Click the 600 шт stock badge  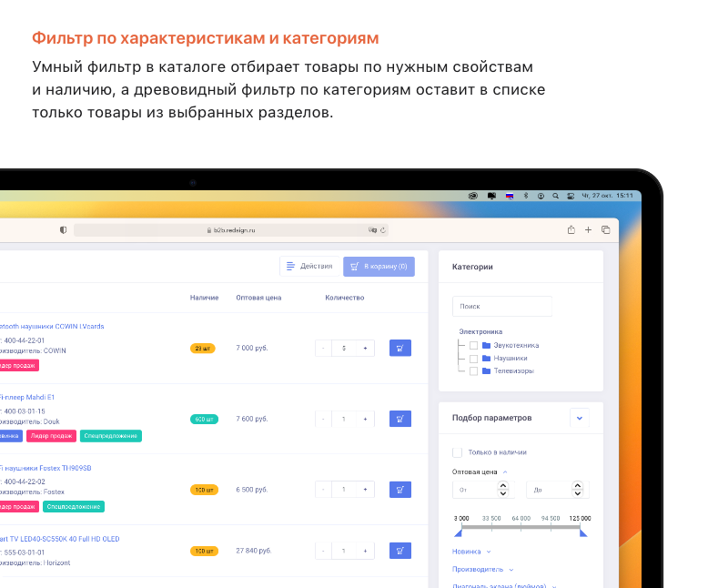[x=204, y=420]
